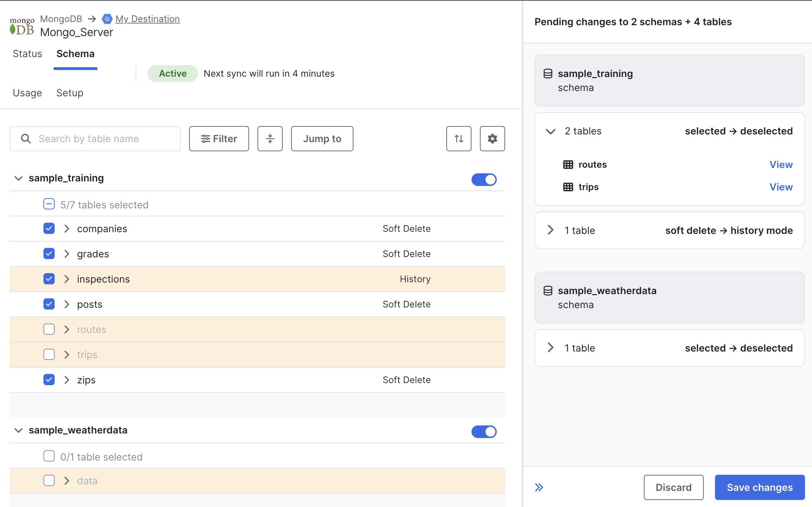This screenshot has width=812, height=507.
Task: Switch to the Status tab
Action: (x=27, y=53)
